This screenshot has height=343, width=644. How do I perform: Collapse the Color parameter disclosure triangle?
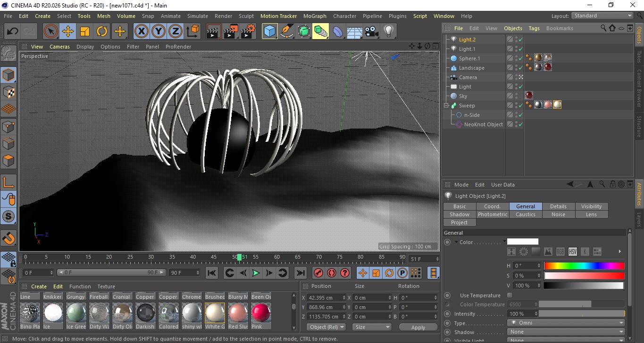457,242
